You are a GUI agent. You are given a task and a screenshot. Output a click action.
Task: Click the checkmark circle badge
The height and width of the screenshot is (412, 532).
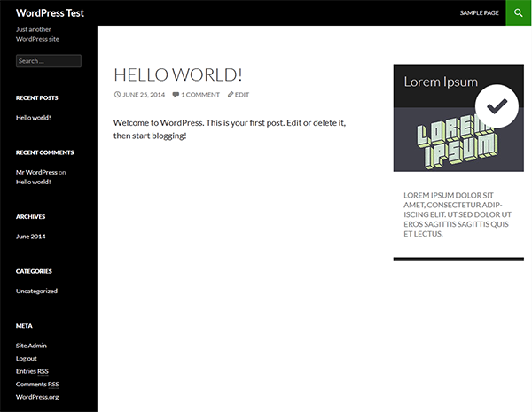point(497,106)
